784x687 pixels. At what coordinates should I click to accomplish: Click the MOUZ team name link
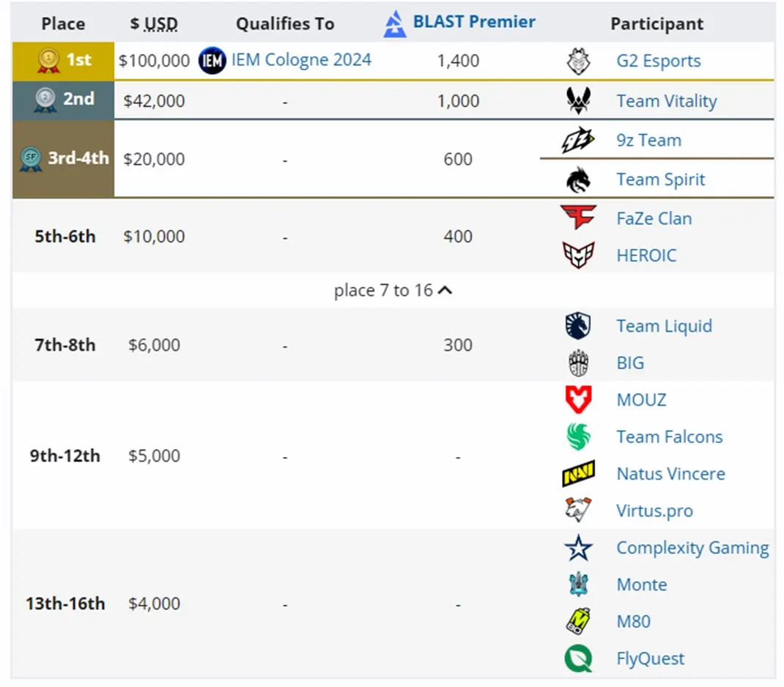[x=641, y=400]
